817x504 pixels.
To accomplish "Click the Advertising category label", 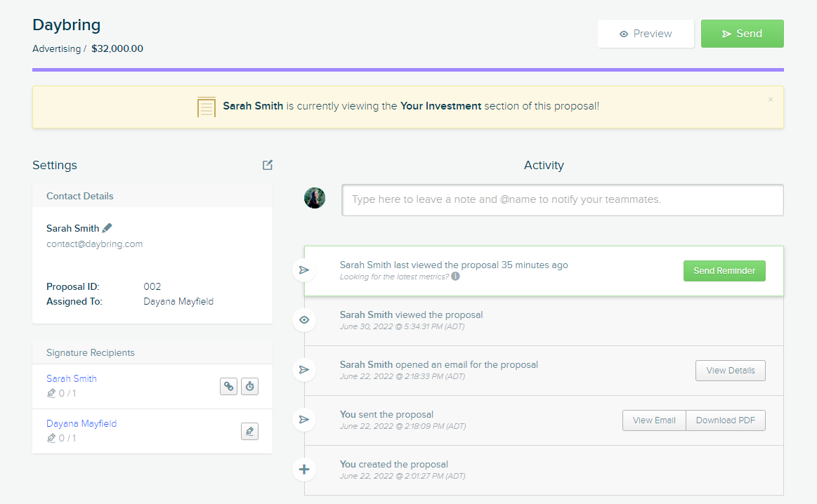I will 56,48.
